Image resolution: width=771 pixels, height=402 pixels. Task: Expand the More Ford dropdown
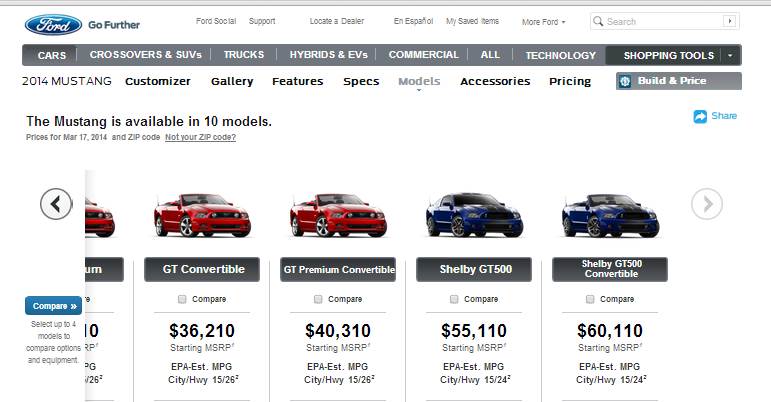pos(543,22)
